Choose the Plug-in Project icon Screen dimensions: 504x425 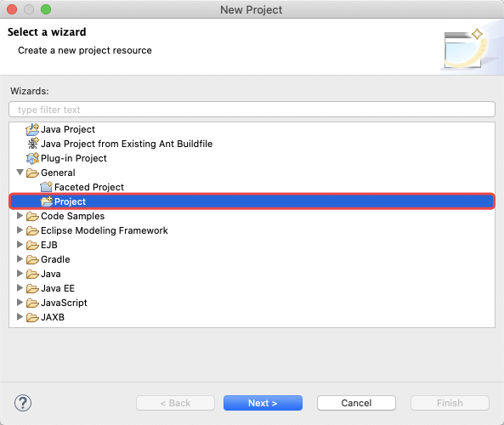tap(32, 158)
